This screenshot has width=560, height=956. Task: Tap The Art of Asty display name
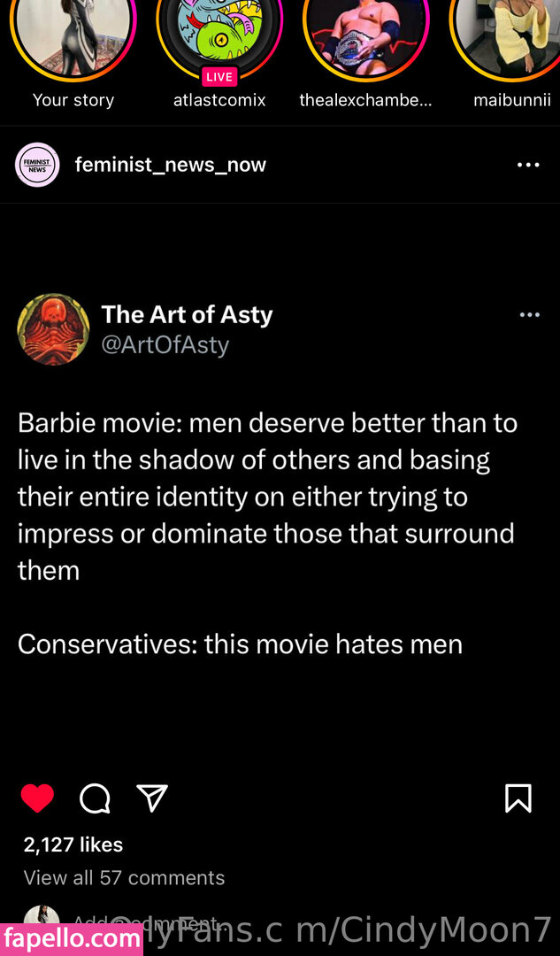[x=187, y=314]
